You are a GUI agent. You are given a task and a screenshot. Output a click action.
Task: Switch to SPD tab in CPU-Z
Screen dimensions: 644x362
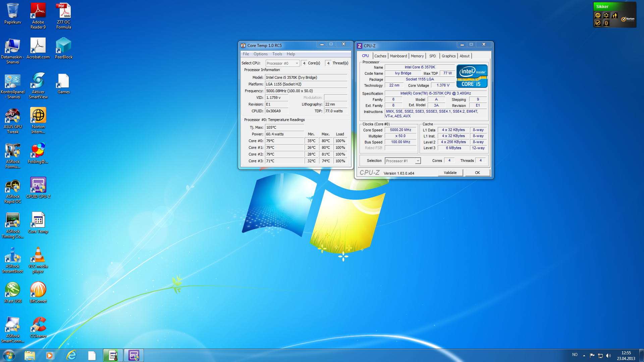click(433, 56)
